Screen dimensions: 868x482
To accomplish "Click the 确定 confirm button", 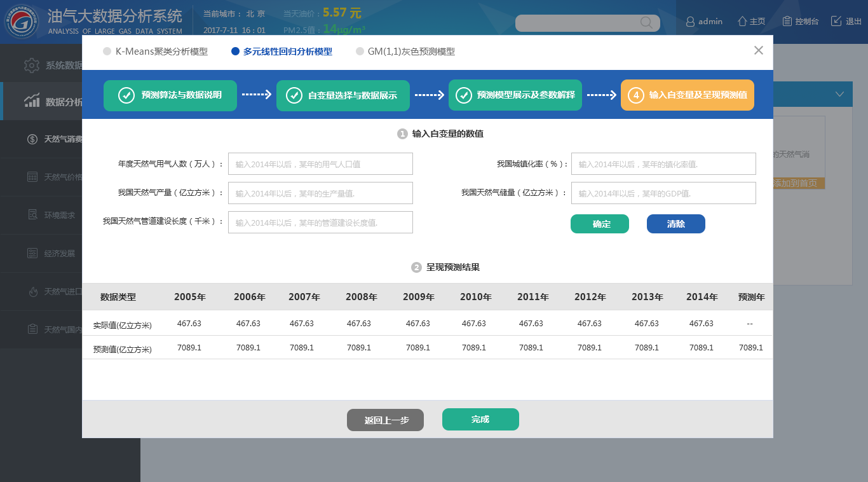I will (x=600, y=224).
